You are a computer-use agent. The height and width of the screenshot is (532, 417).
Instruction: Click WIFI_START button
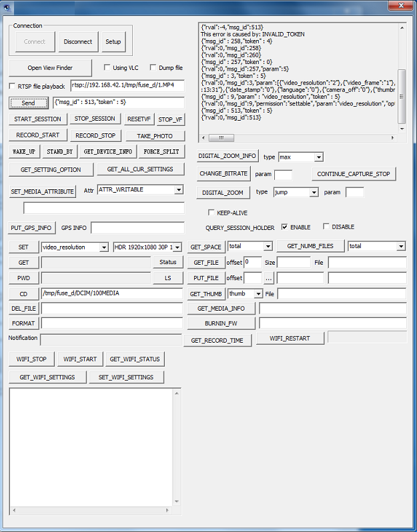coord(80,359)
